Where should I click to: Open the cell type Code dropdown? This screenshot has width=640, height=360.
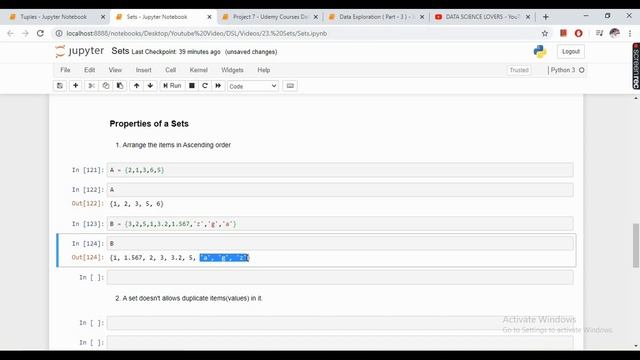click(253, 86)
